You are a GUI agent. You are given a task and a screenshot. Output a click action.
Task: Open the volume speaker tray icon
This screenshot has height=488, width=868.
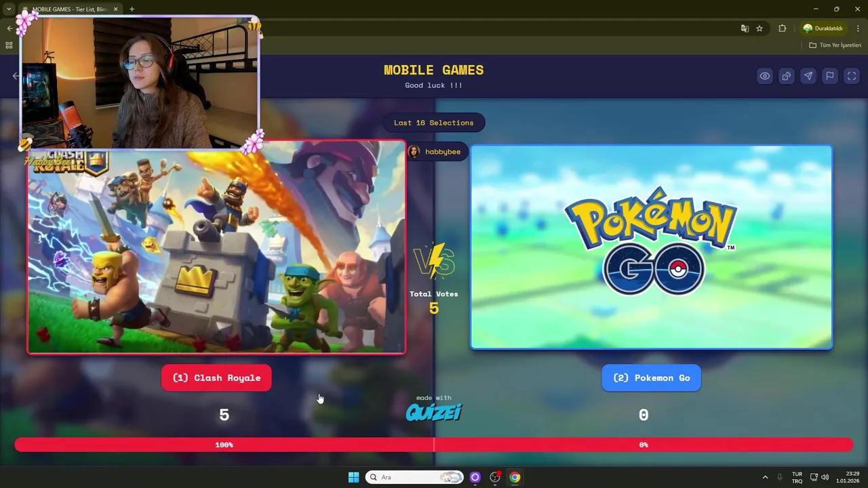coord(825,477)
